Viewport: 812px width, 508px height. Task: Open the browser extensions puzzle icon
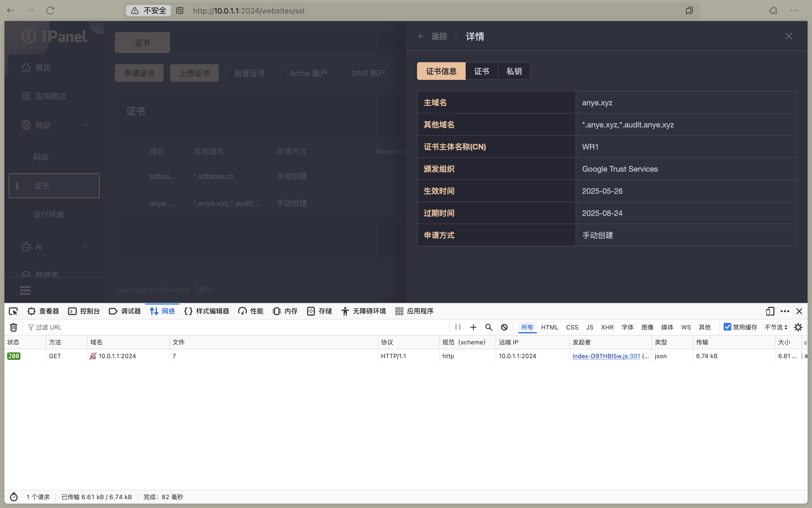tap(773, 11)
